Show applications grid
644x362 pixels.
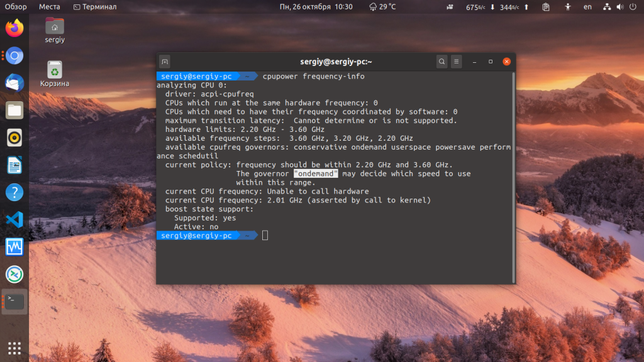[14, 348]
